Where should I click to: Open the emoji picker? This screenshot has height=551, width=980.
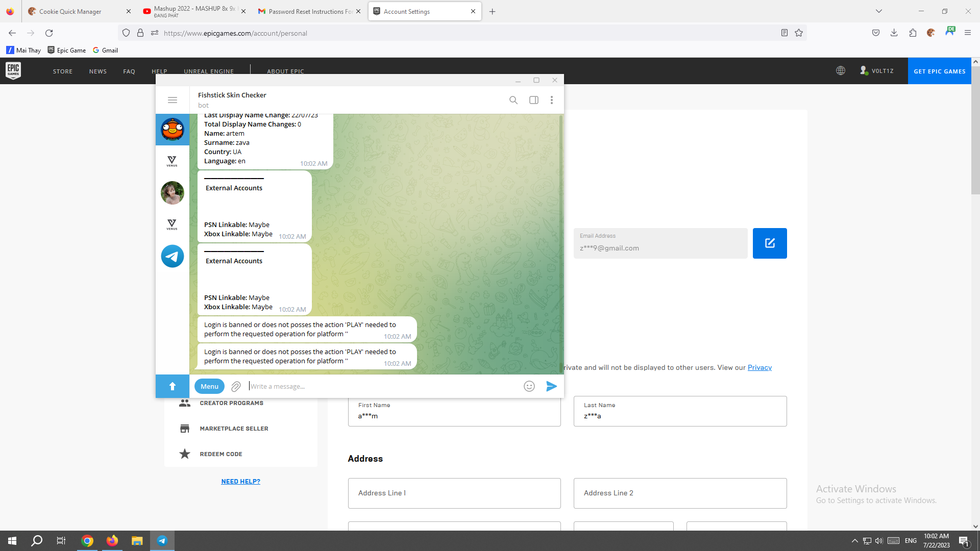point(529,386)
